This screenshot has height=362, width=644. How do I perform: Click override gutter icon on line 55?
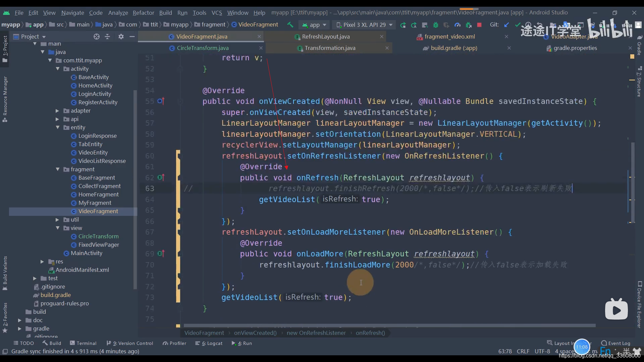(161, 101)
